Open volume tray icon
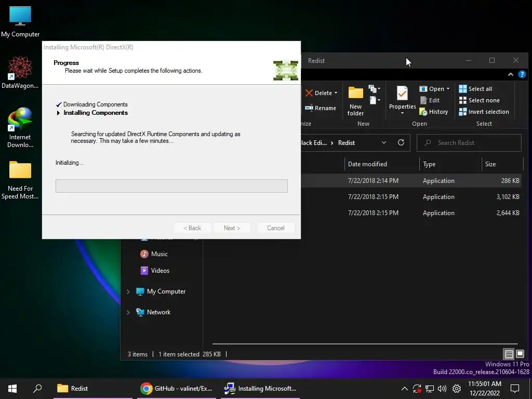The image size is (532, 399). click(442, 389)
